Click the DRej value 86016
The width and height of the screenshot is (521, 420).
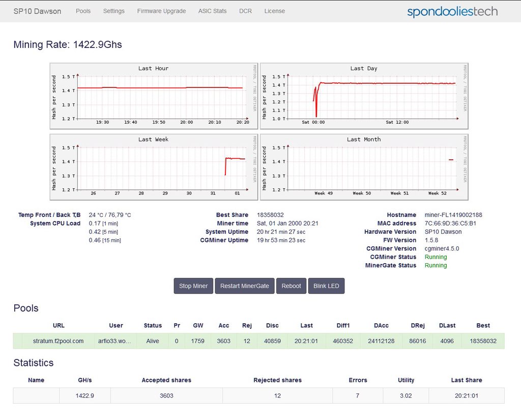point(418,341)
